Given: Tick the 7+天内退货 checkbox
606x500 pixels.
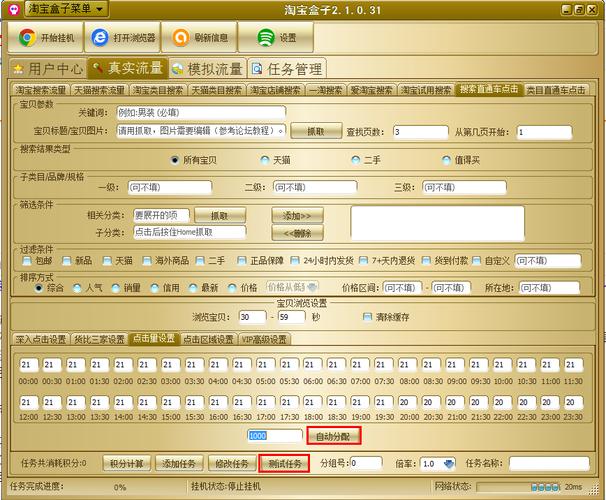Looking at the screenshot, I should pyautogui.click(x=363, y=261).
